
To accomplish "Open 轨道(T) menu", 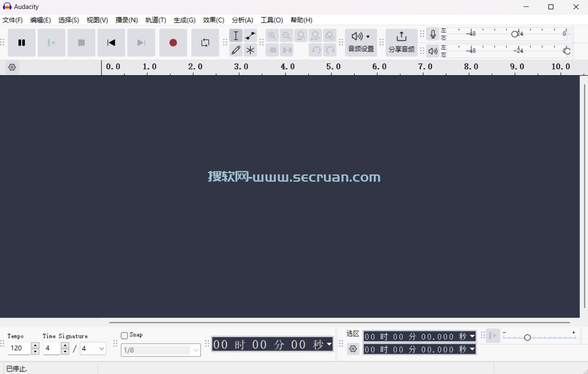I will pos(156,20).
